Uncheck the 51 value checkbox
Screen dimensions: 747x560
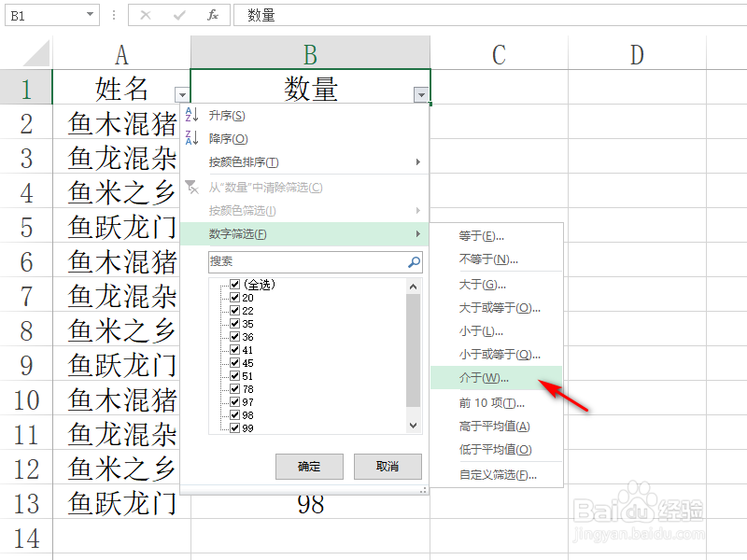tap(234, 376)
